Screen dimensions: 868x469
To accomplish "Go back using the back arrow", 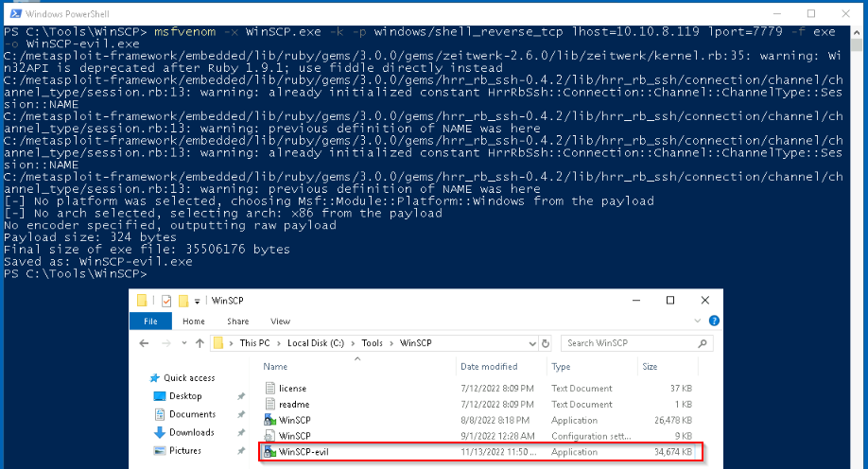I will pos(144,343).
